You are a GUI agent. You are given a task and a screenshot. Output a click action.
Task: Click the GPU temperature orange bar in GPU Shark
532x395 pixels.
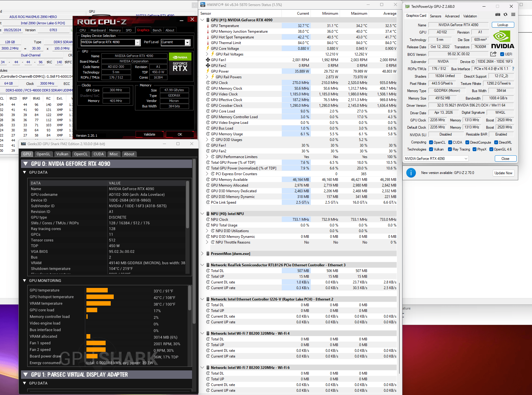pos(97,290)
